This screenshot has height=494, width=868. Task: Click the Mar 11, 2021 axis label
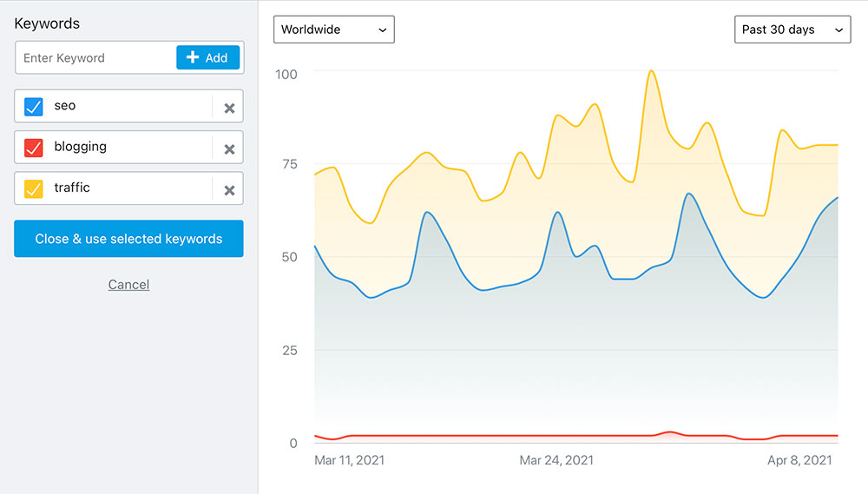[349, 460]
